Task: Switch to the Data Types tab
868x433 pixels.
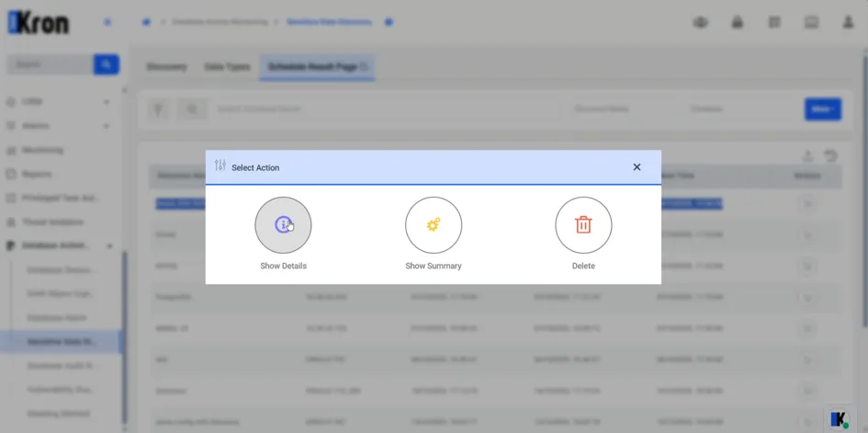Action: (x=227, y=67)
